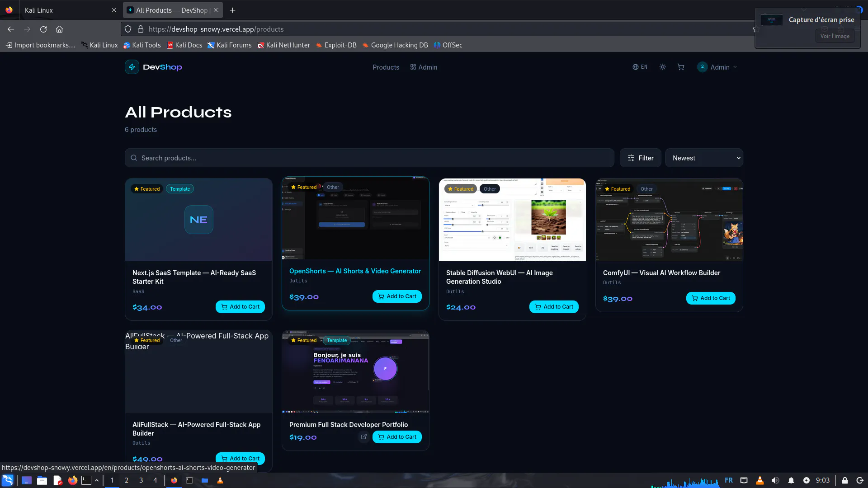Expand the Admin user account menu
The height and width of the screenshot is (488, 868).
[717, 67]
